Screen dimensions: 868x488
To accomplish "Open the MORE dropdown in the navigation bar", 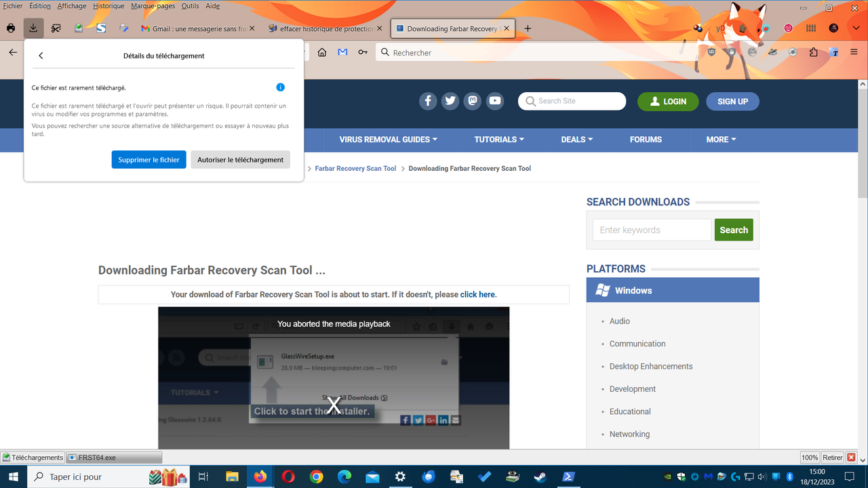I will (721, 140).
